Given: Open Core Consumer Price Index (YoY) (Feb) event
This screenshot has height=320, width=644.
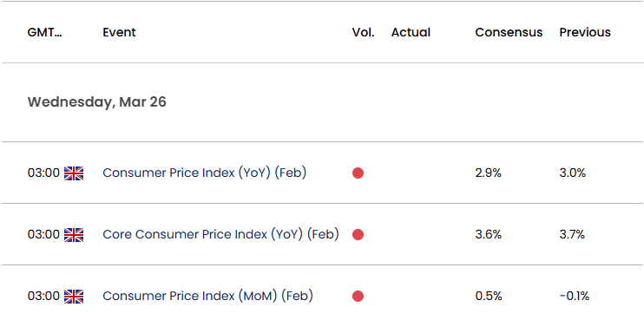Looking at the screenshot, I should pos(220,235).
